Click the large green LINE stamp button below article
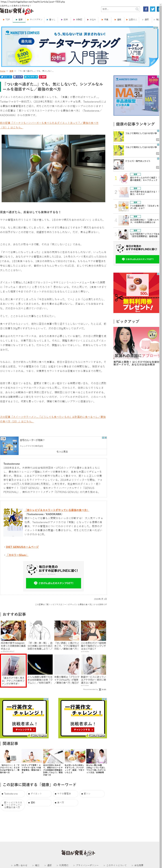The height and width of the screenshot is (868, 162). pyautogui.click(x=53, y=583)
